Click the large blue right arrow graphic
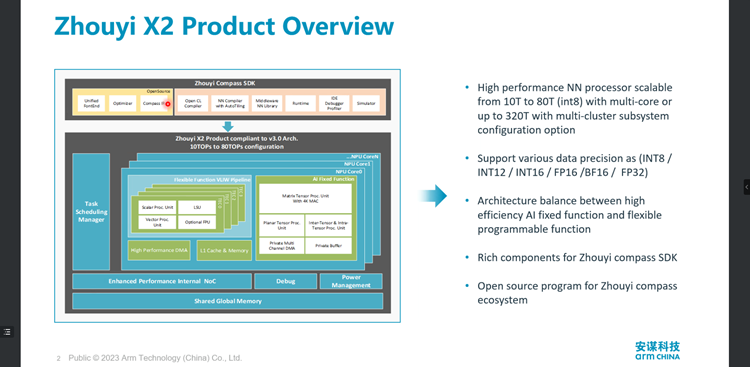750x367 pixels. [432, 196]
